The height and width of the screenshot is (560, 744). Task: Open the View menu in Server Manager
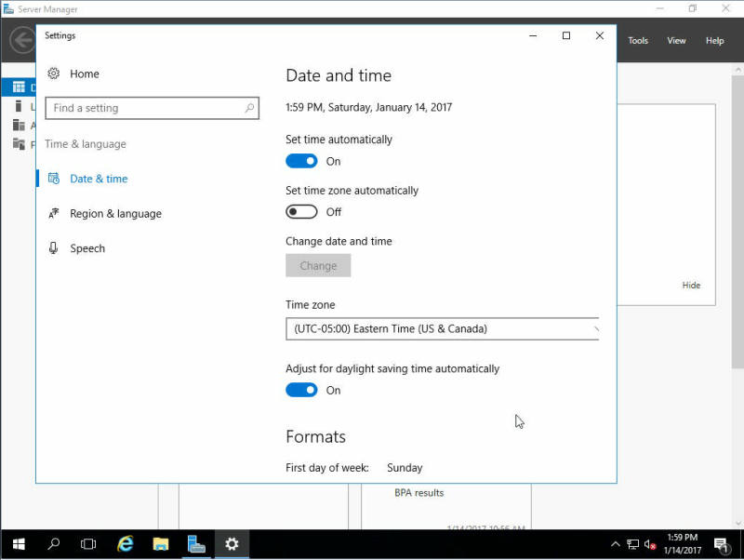pos(676,41)
